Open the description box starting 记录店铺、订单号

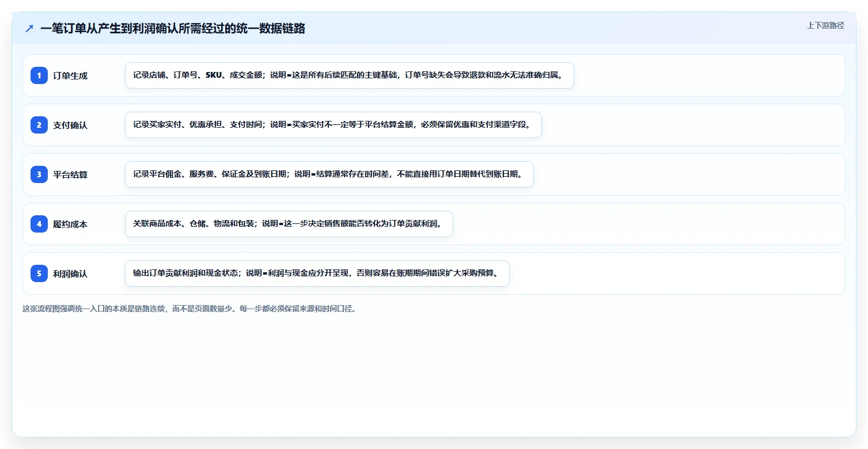(x=350, y=75)
